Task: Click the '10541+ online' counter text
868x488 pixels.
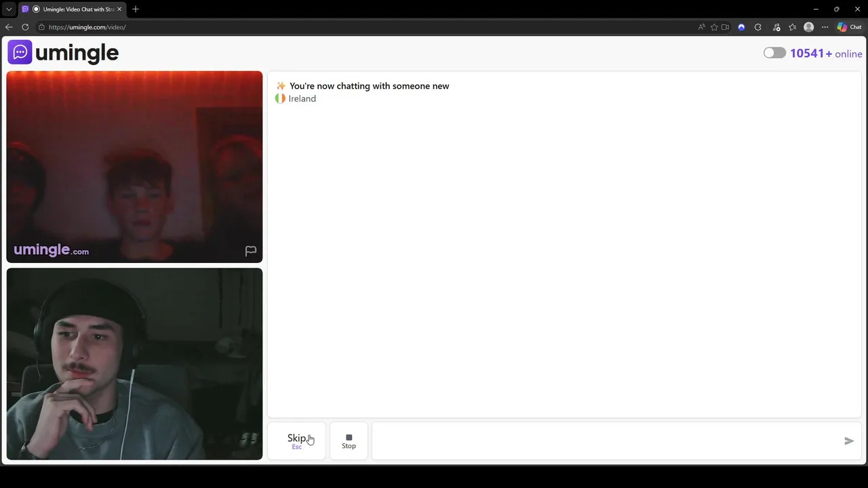Action: coord(826,54)
